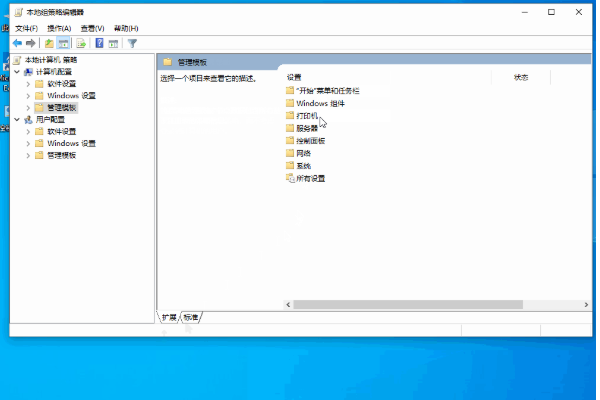Select 计算机配置 in the tree

pos(54,72)
